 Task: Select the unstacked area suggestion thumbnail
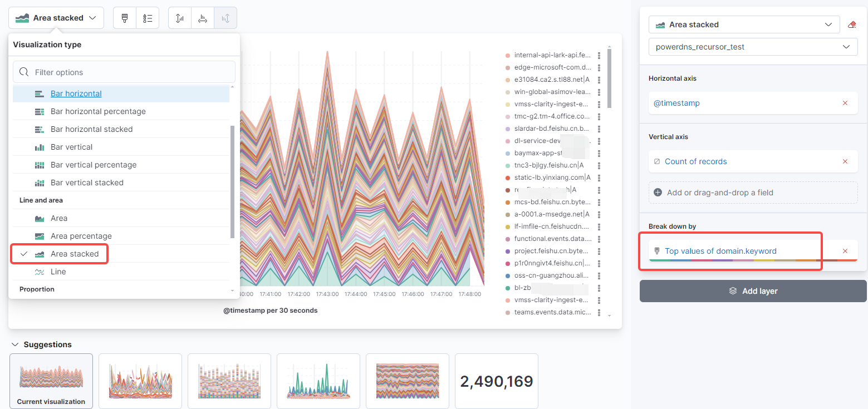pyautogui.click(x=140, y=381)
